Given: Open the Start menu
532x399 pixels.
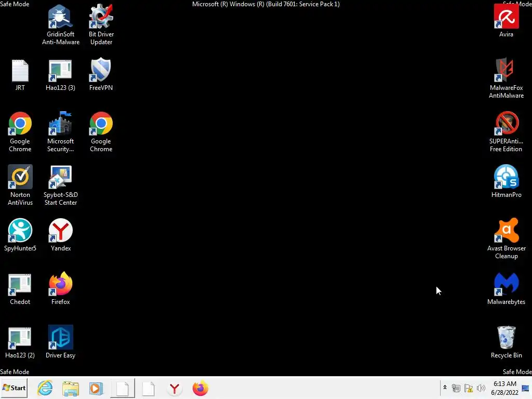Looking at the screenshot, I should pyautogui.click(x=14, y=388).
